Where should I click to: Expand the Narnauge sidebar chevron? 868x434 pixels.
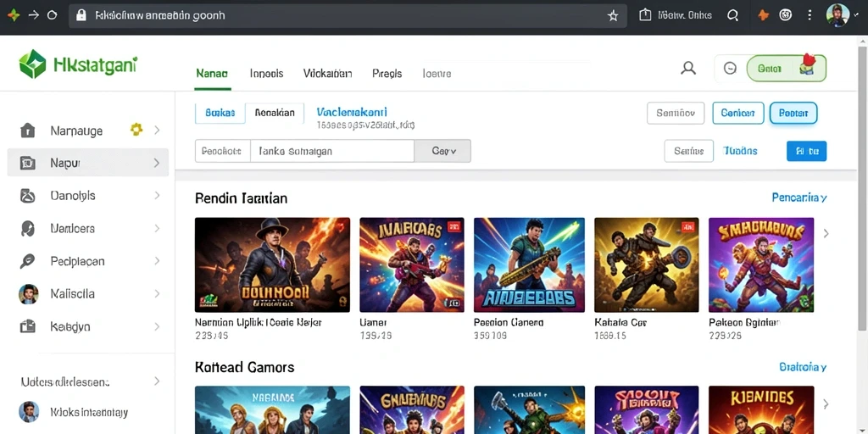pyautogui.click(x=157, y=130)
